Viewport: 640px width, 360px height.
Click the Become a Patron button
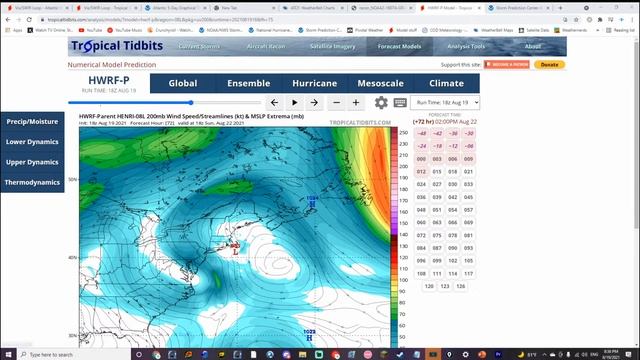(507, 64)
